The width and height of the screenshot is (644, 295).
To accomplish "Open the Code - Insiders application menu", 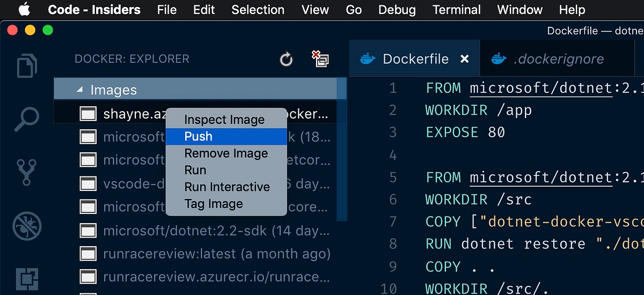I will pos(94,10).
